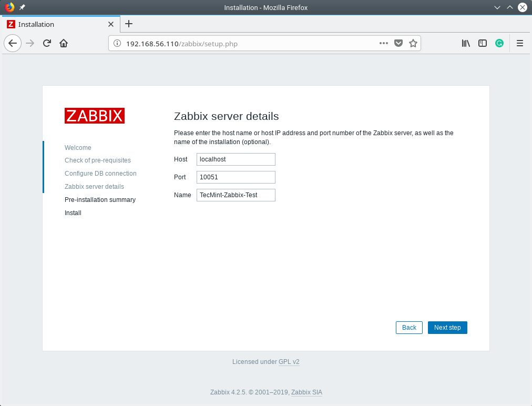The width and height of the screenshot is (532, 406).
Task: Click the Port label text
Action: [x=180, y=177]
